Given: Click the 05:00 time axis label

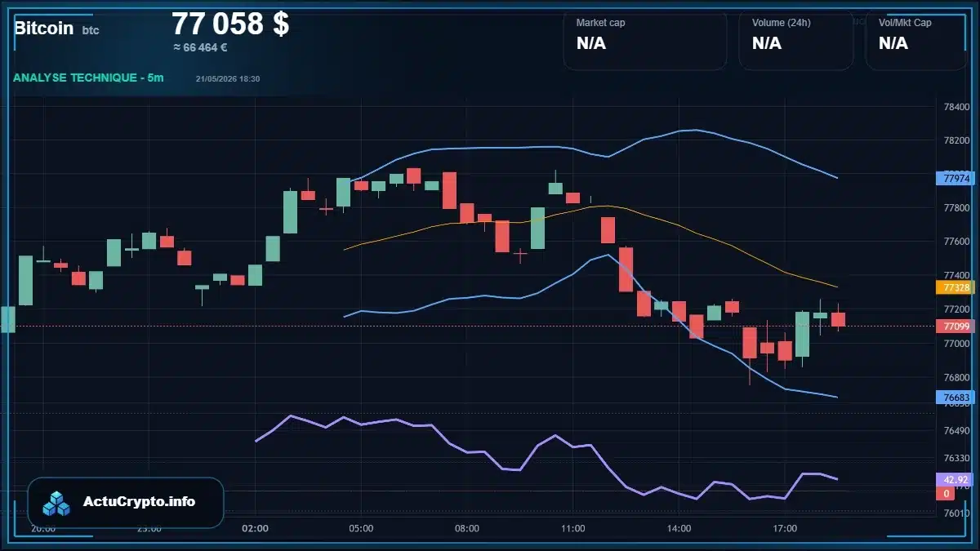Looking at the screenshot, I should (361, 528).
